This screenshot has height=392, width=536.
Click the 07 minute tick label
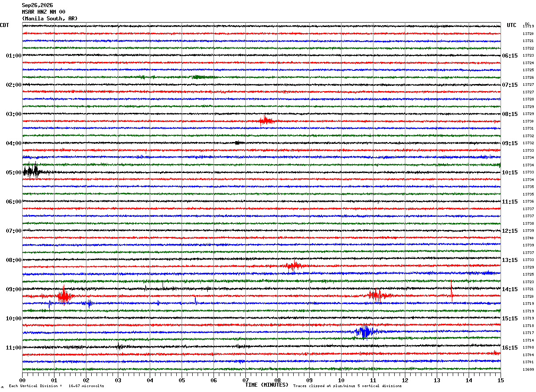tap(245, 380)
